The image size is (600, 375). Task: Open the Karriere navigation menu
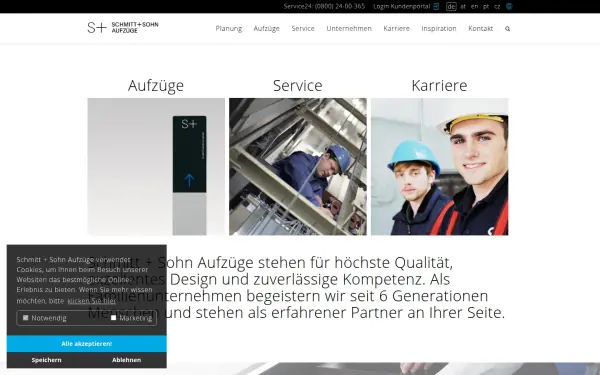click(396, 29)
